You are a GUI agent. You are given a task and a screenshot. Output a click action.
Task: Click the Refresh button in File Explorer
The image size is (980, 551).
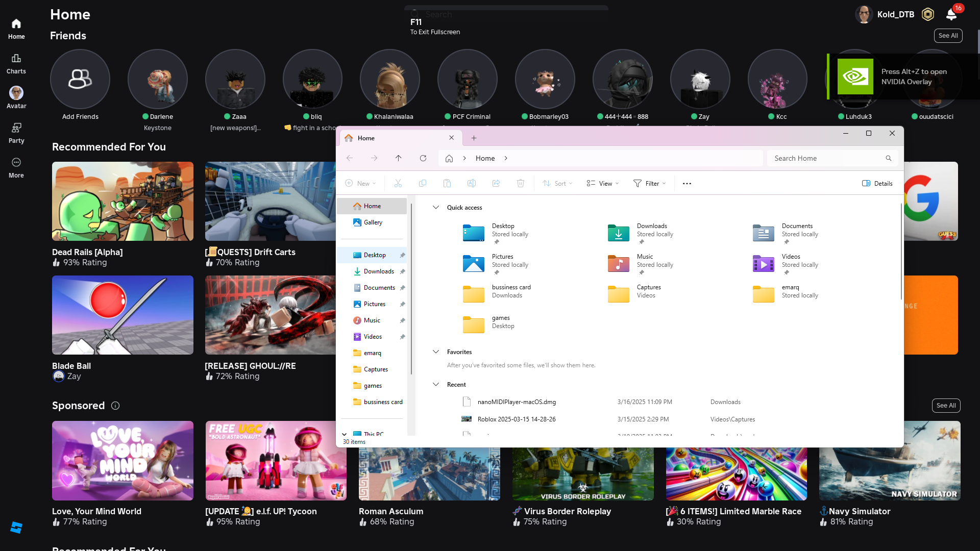pyautogui.click(x=423, y=158)
